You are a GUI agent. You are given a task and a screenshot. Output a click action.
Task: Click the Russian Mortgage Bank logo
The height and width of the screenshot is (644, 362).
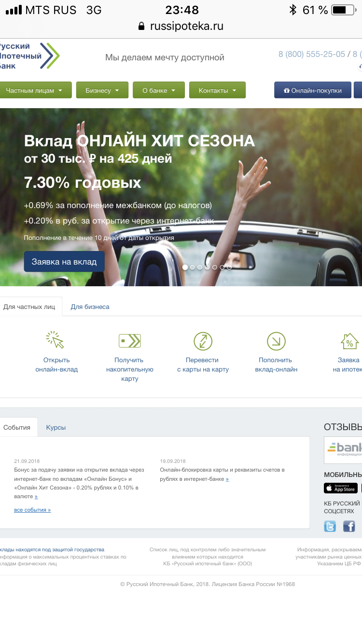30,56
